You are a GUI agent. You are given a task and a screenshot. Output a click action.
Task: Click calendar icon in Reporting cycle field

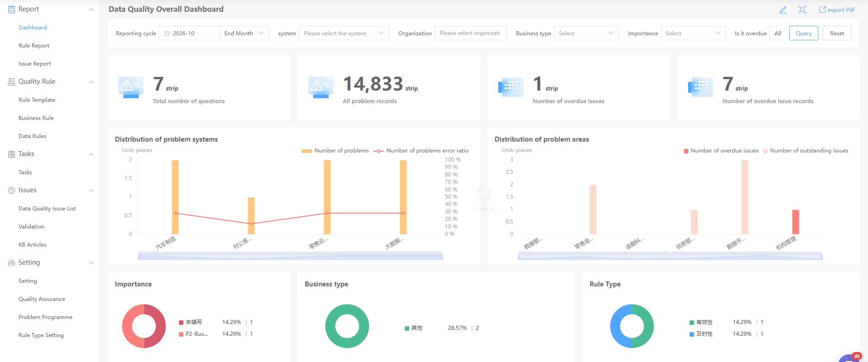pyautogui.click(x=166, y=33)
